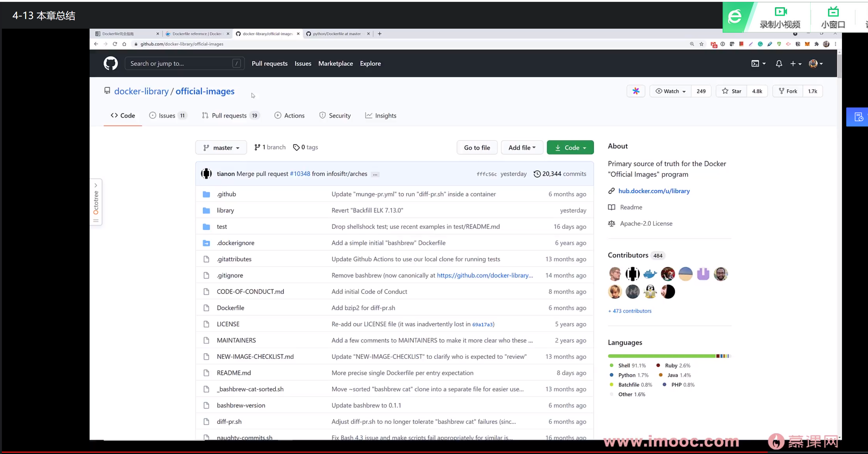
Task: Open the notifications bell
Action: tap(779, 64)
